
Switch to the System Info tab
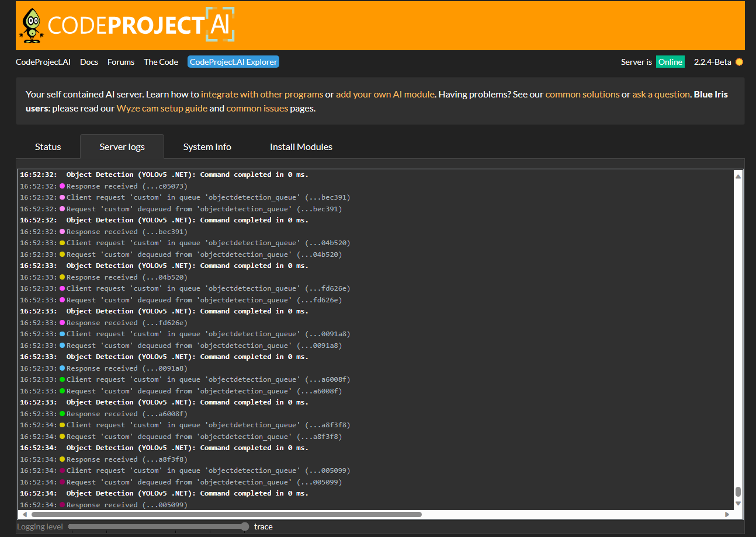207,147
